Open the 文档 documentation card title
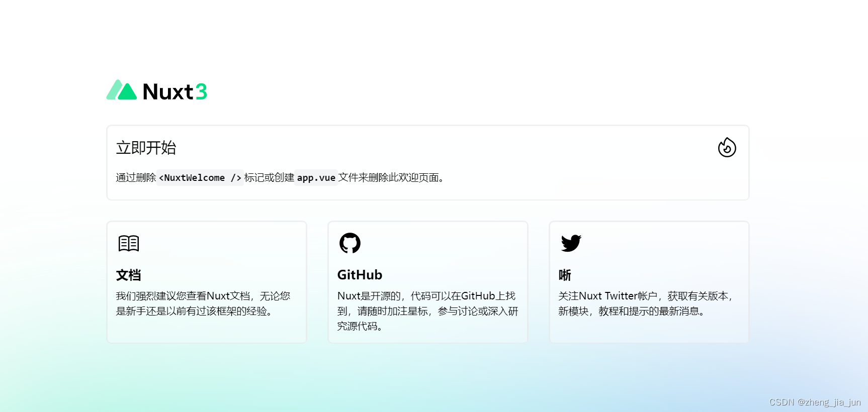 click(x=129, y=275)
